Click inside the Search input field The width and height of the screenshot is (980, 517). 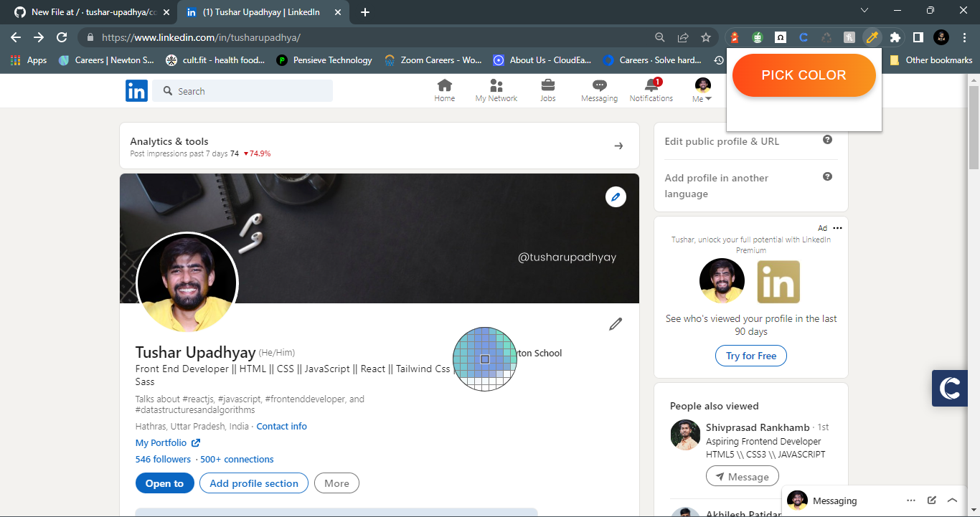[242, 90]
